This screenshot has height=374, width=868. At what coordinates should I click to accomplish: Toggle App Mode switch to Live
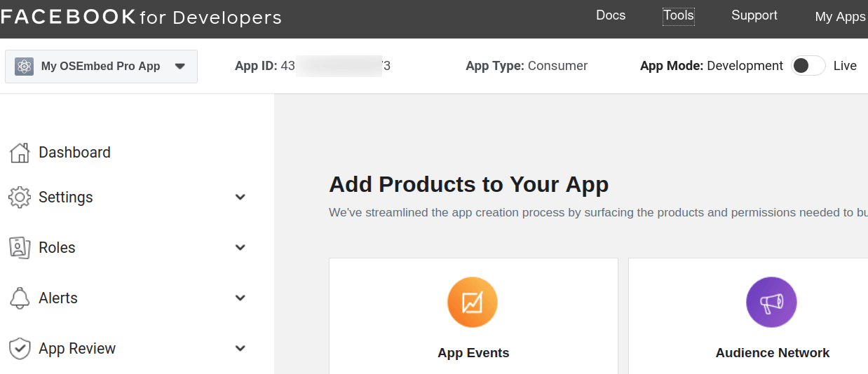pos(808,66)
